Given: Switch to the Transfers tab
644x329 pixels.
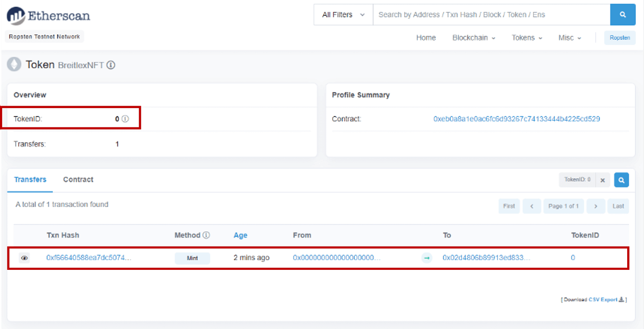Looking at the screenshot, I should click(30, 180).
